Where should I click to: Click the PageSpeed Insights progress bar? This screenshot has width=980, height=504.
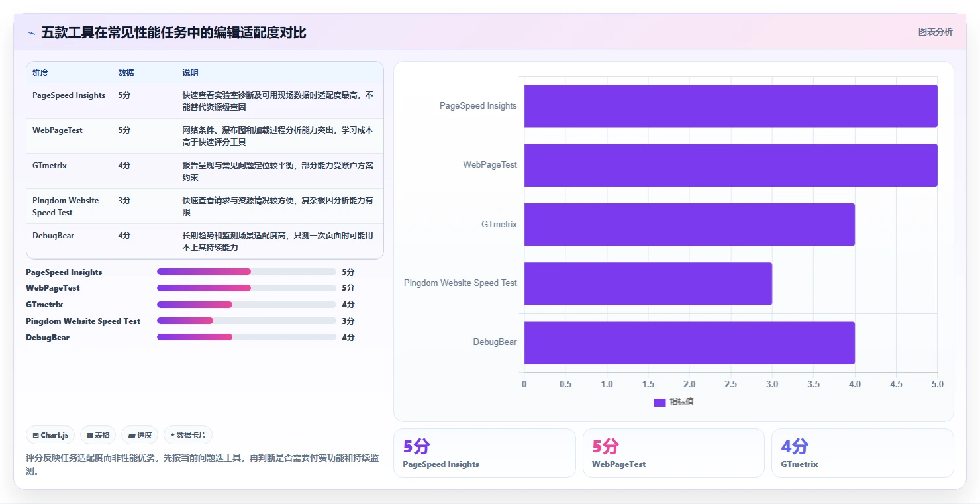click(x=246, y=272)
